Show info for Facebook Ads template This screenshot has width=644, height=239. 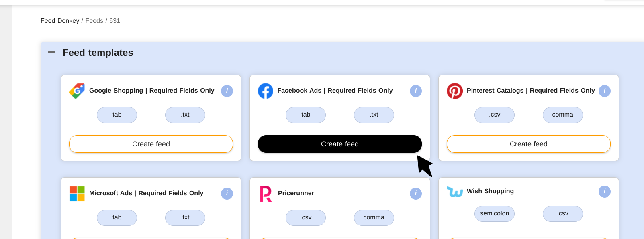tap(416, 91)
